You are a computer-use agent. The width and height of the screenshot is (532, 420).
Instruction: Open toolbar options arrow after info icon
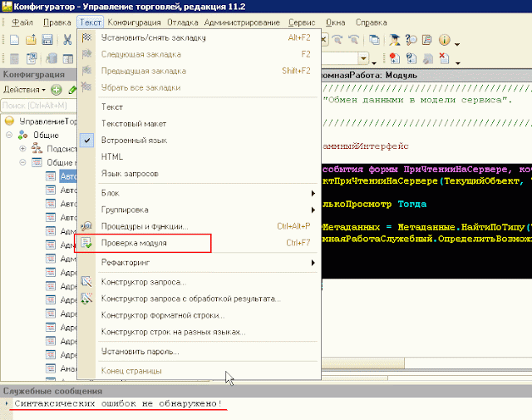coord(457,44)
